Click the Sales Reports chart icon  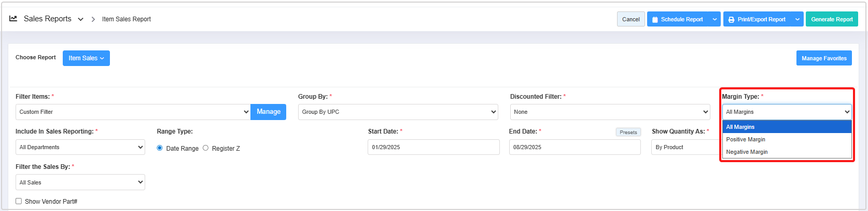coord(13,19)
